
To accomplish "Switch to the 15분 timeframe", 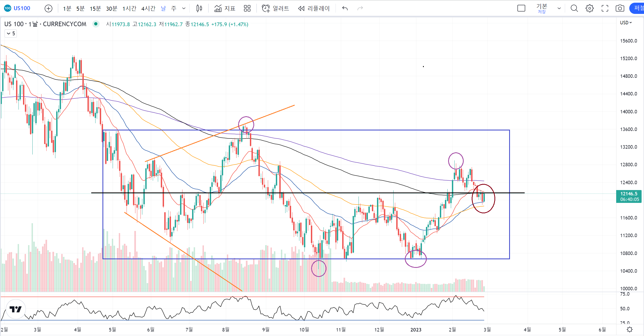I will (95, 9).
